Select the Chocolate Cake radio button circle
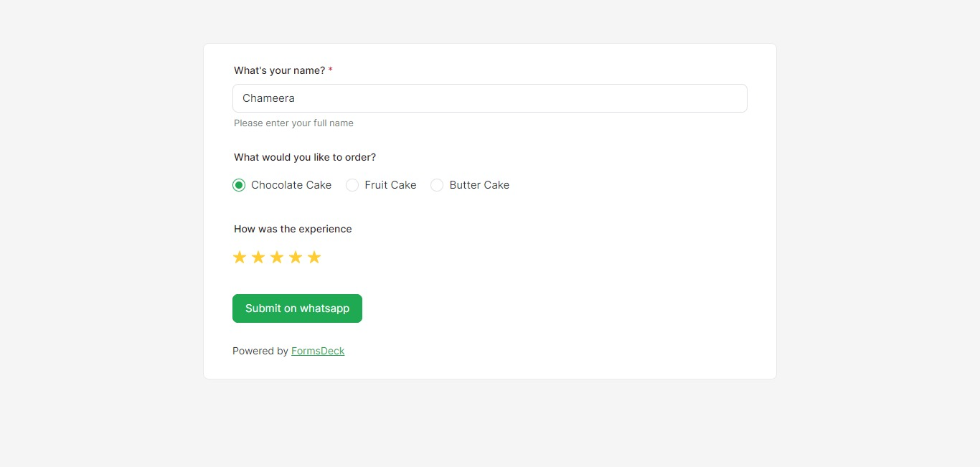This screenshot has height=467, width=980. (x=238, y=184)
